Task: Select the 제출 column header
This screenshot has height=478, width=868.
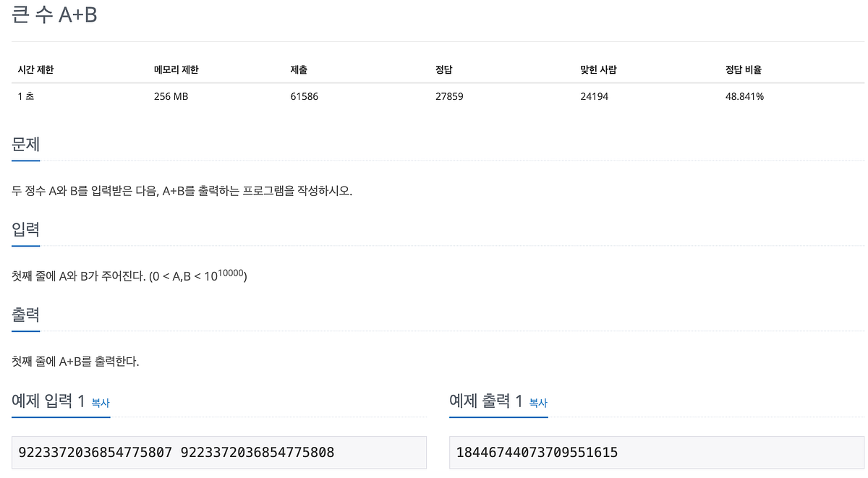Action: [x=297, y=69]
